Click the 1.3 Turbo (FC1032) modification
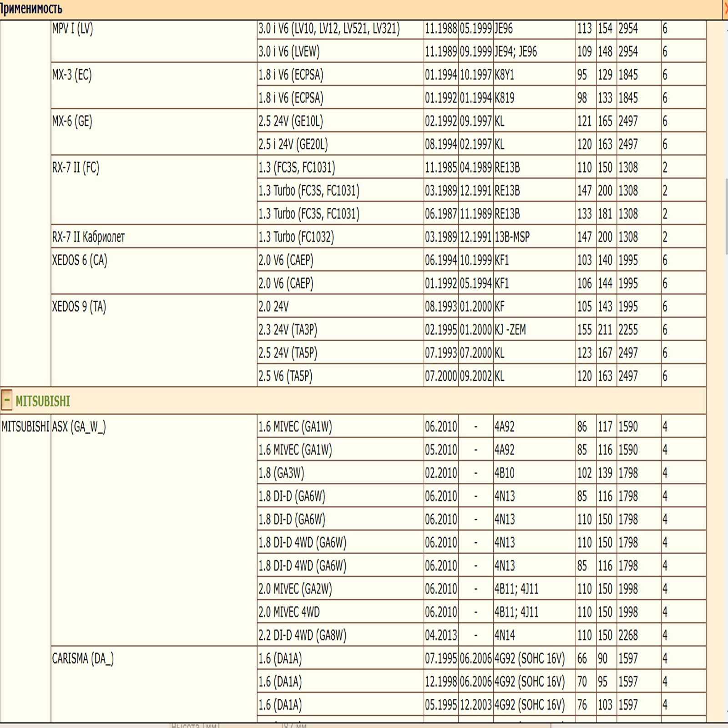 coord(296,237)
